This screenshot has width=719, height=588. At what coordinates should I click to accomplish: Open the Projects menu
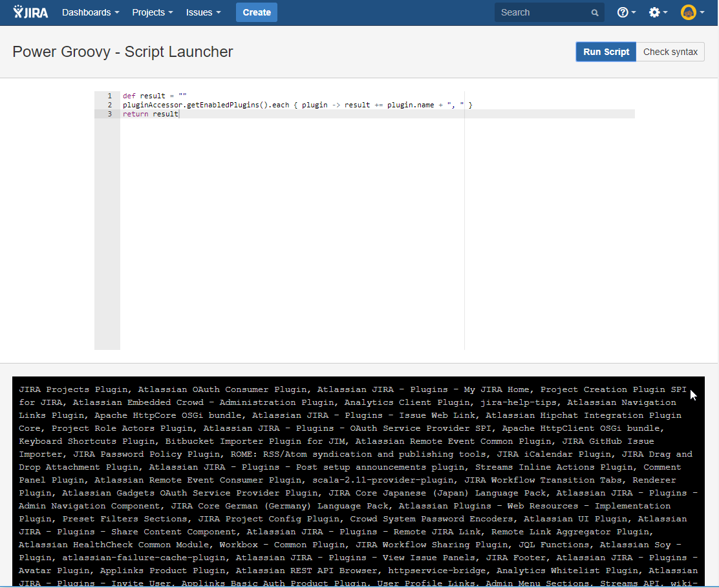click(x=152, y=12)
